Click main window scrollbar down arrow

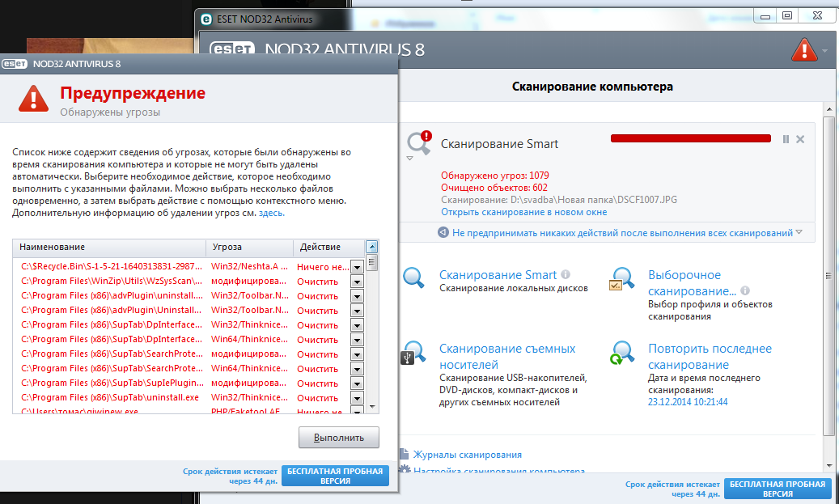(828, 465)
